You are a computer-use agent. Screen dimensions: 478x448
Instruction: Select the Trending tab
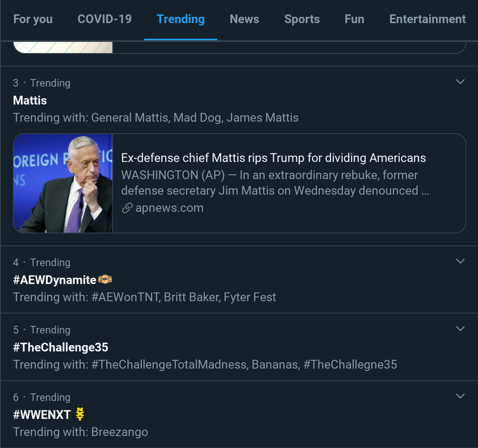[x=180, y=19]
